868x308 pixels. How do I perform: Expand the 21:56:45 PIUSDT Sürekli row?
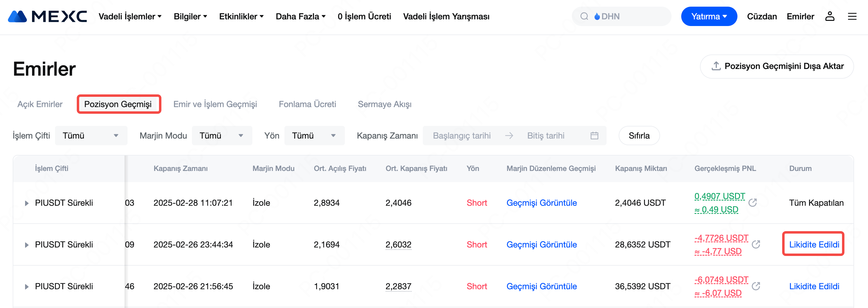tap(26, 287)
